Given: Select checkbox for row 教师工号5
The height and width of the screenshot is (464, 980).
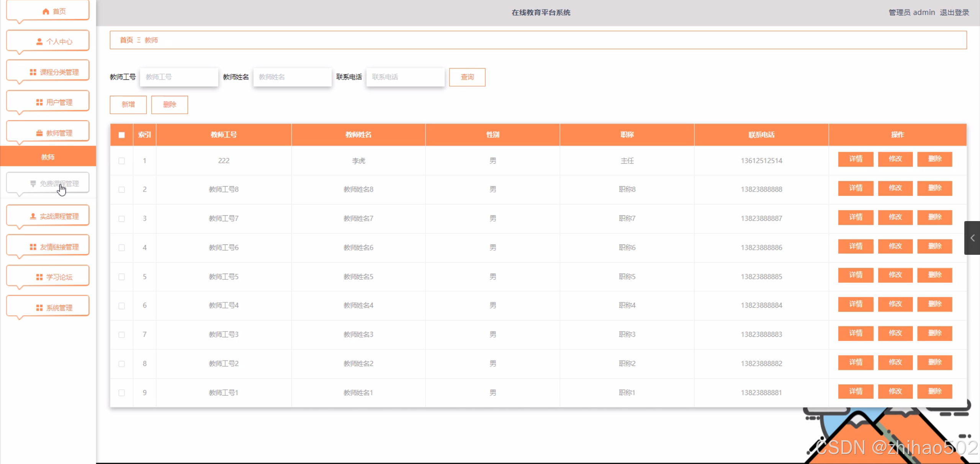Looking at the screenshot, I should pos(121,277).
